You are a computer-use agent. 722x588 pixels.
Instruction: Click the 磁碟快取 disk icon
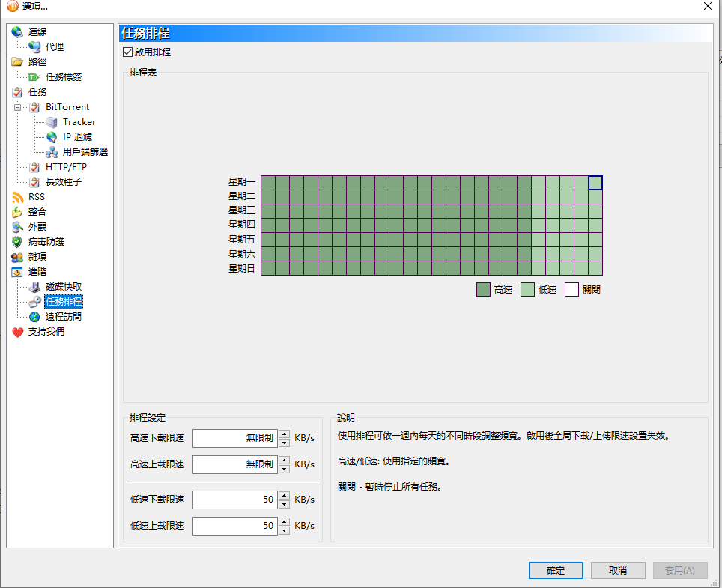click(x=34, y=287)
